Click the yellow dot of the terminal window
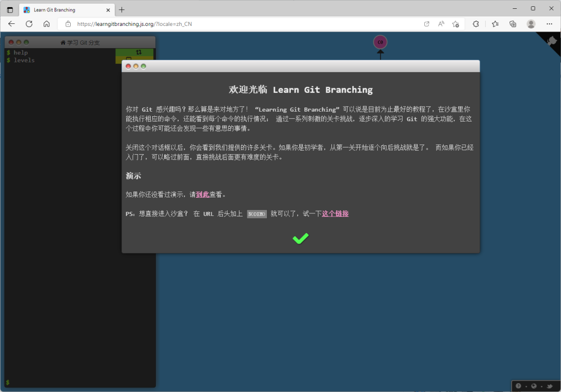The height and width of the screenshot is (392, 561). point(19,42)
